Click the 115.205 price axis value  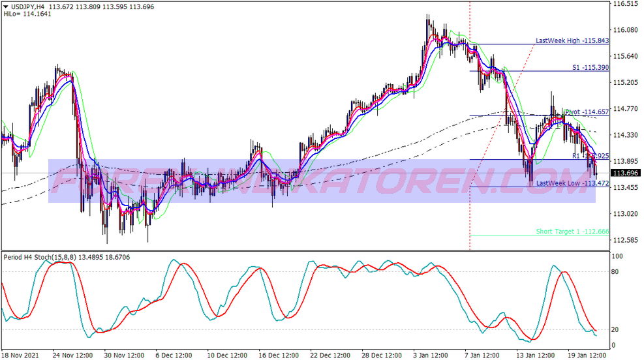point(626,82)
